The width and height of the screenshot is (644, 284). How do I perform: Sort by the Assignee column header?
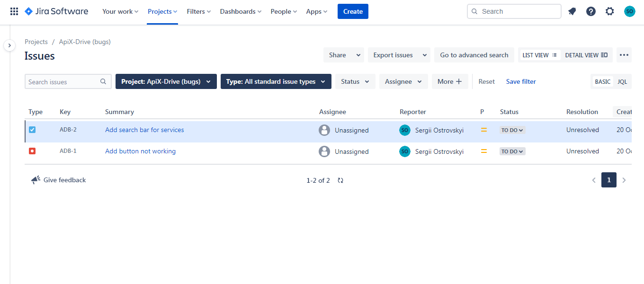(332, 112)
